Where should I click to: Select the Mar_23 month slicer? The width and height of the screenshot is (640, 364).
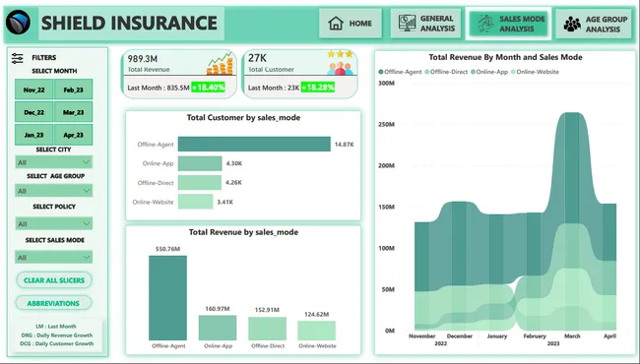(x=74, y=112)
